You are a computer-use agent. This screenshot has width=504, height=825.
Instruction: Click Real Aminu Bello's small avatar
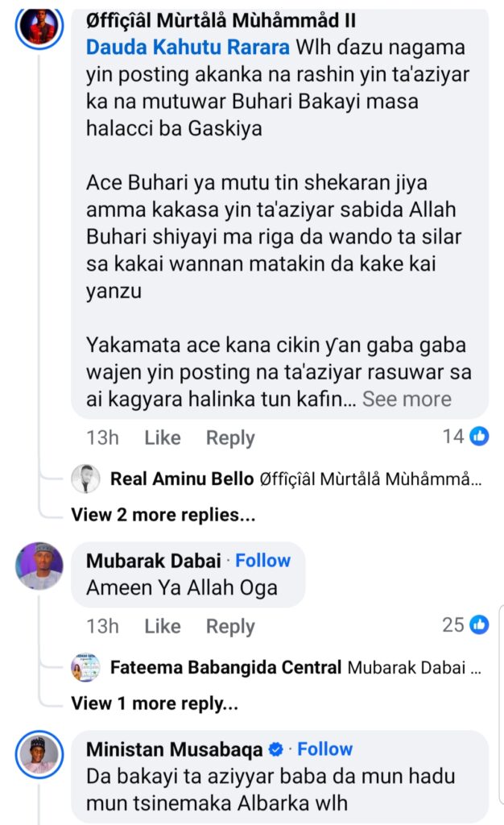click(x=85, y=479)
